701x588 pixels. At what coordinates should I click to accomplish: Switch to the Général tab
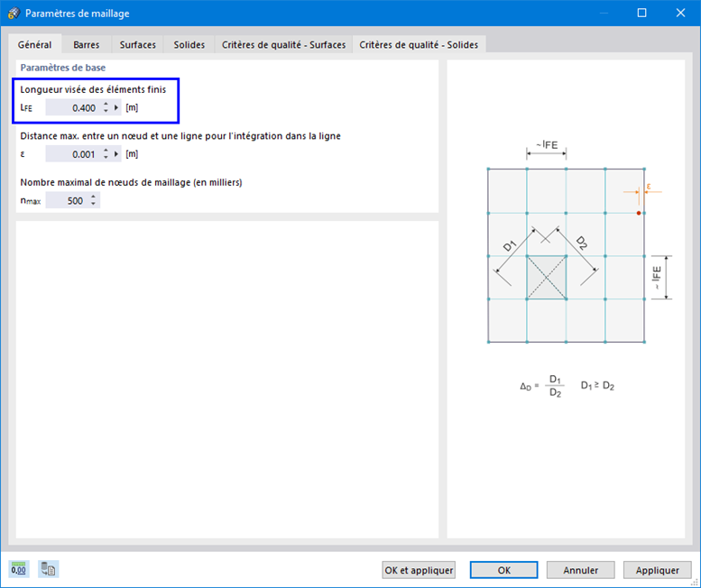[x=34, y=45]
